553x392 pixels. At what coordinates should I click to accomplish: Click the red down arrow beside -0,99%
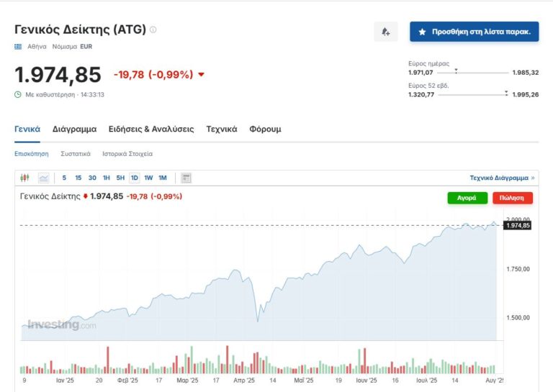click(201, 75)
